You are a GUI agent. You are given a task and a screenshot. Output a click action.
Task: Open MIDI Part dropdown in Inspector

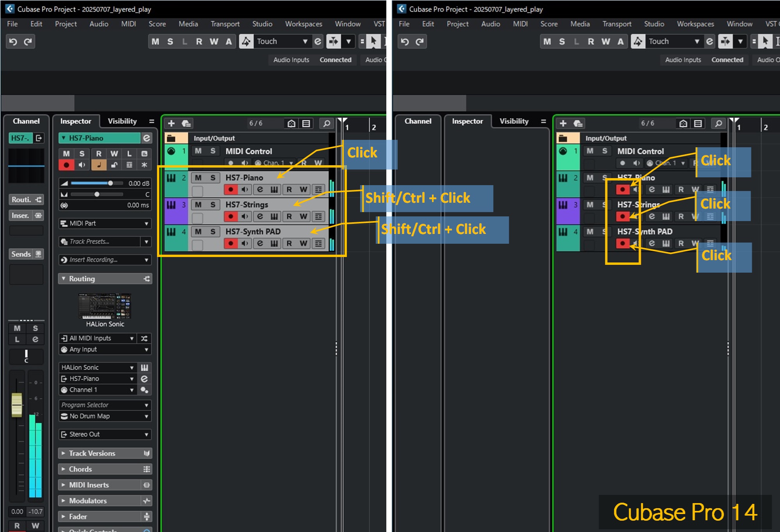(105, 223)
